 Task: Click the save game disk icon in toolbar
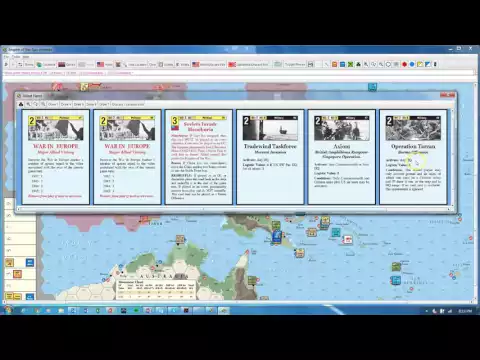[311, 64]
